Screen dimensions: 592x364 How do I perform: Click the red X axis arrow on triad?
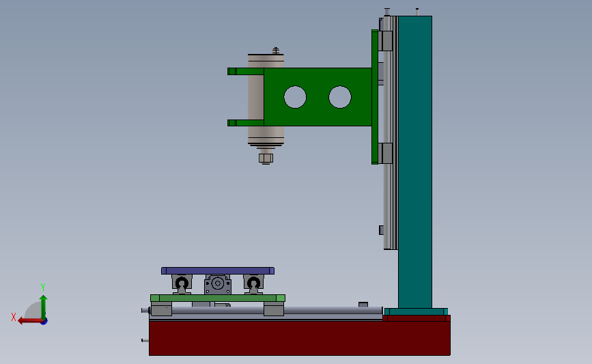29,321
